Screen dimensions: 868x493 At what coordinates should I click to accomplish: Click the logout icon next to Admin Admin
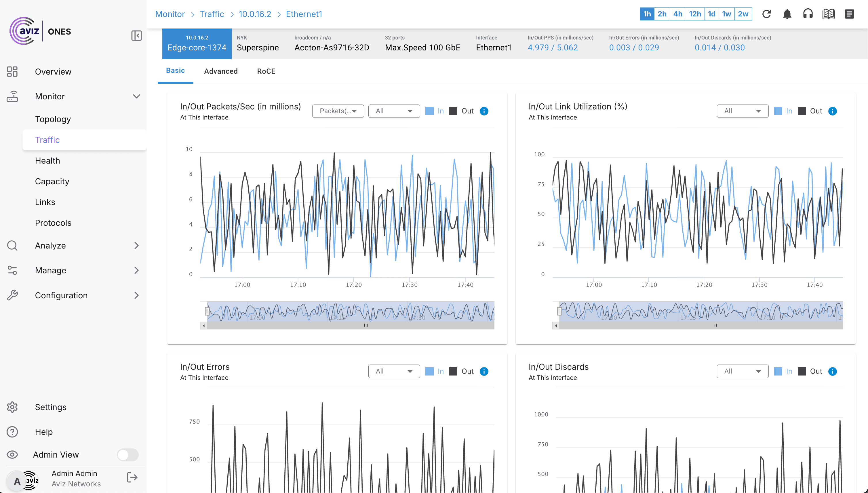pyautogui.click(x=132, y=478)
